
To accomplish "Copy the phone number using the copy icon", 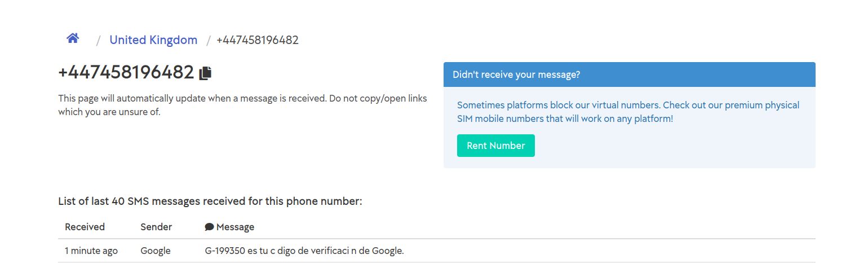I will [206, 73].
